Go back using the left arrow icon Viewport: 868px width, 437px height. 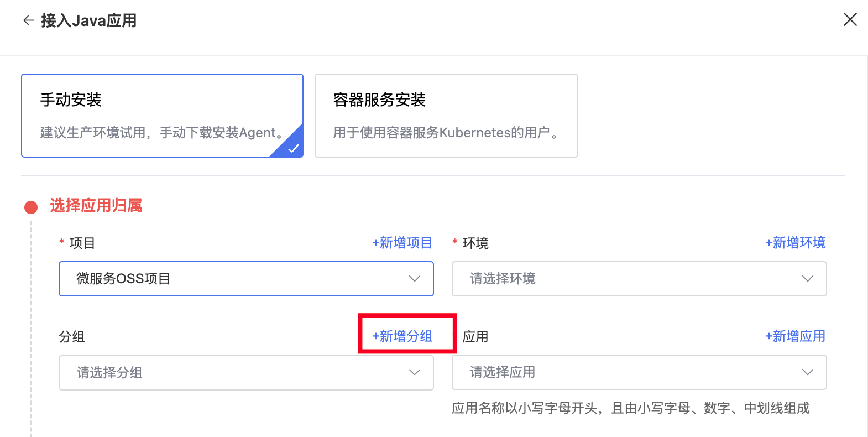[x=29, y=20]
